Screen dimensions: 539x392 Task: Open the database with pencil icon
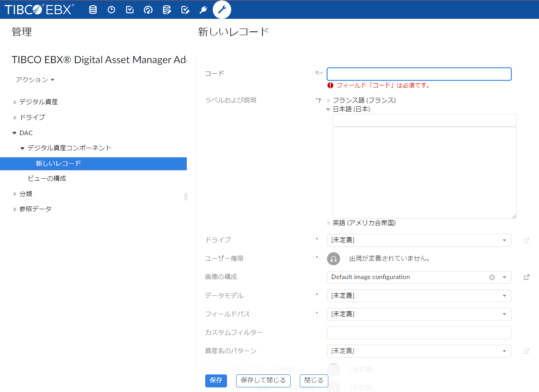click(167, 10)
